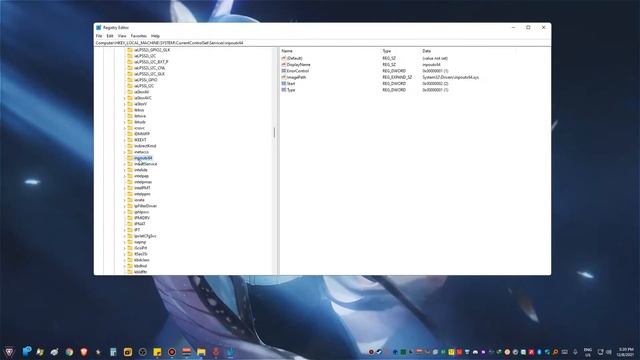Click the Start DWORD value icon
The height and width of the screenshot is (360, 640).
tap(284, 83)
